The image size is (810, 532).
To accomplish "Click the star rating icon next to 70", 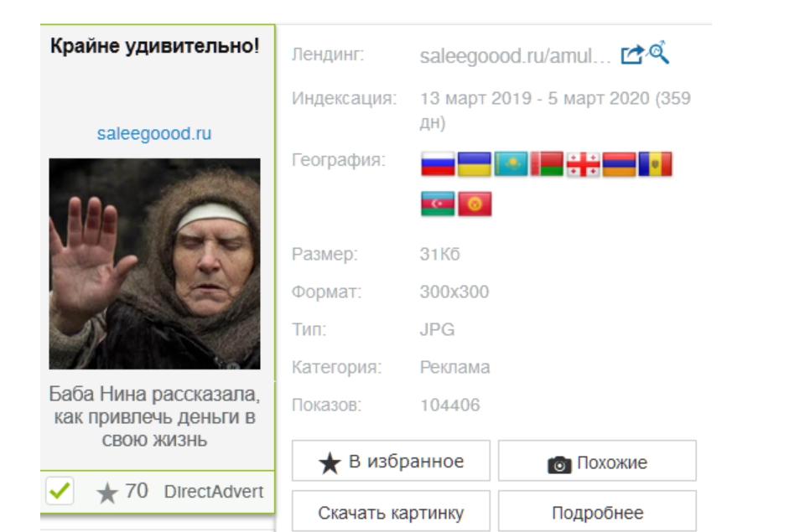I will 107,493.
